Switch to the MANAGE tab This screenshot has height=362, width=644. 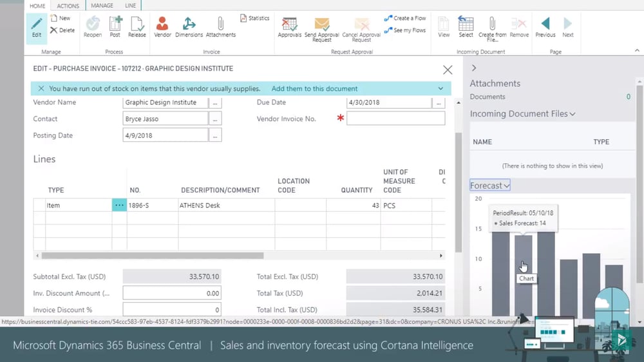click(102, 5)
